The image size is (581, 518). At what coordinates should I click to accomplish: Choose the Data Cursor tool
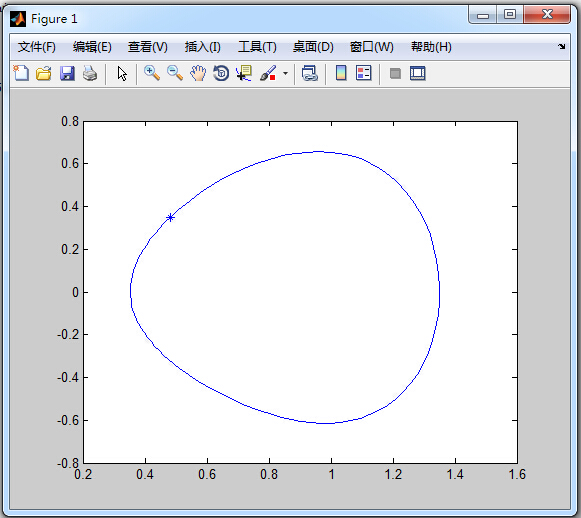pyautogui.click(x=244, y=73)
